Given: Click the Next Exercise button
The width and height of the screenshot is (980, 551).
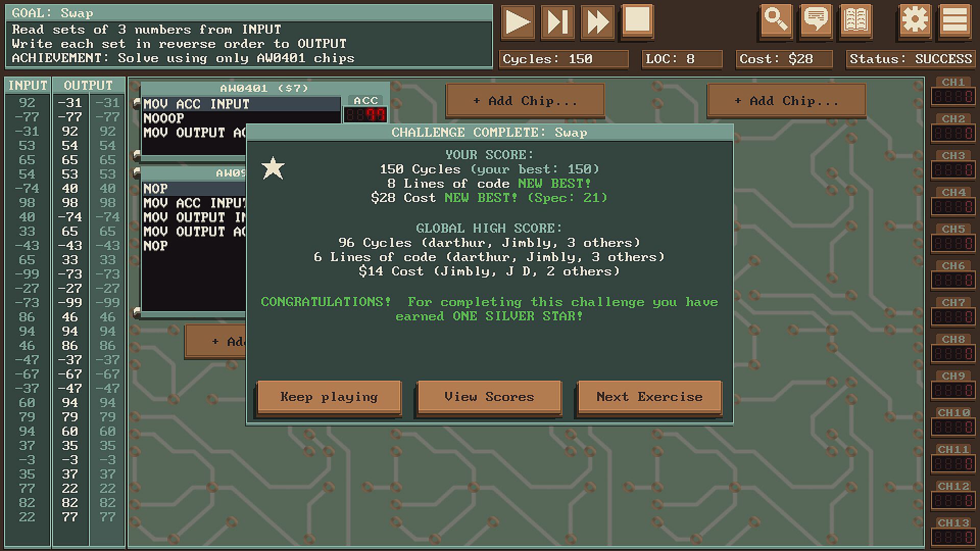Looking at the screenshot, I should (x=649, y=397).
